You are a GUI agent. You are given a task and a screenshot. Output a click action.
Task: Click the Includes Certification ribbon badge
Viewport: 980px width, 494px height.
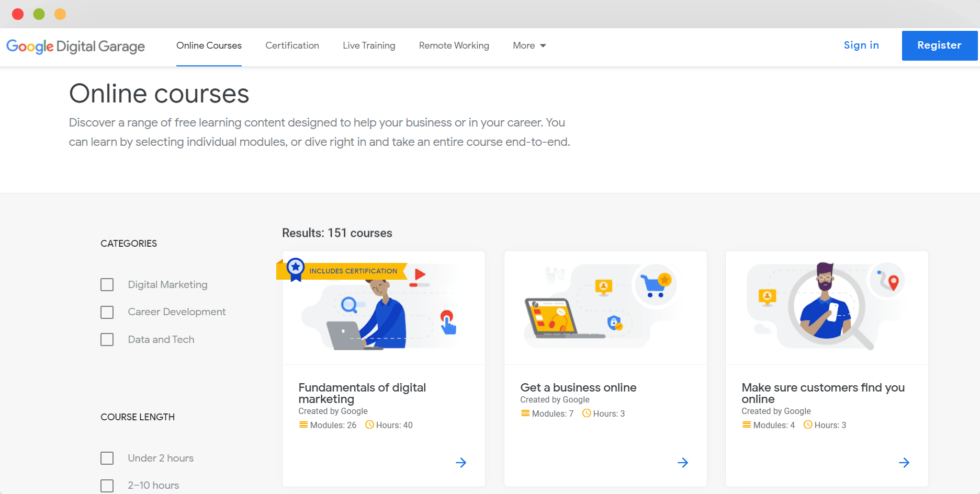(x=342, y=270)
